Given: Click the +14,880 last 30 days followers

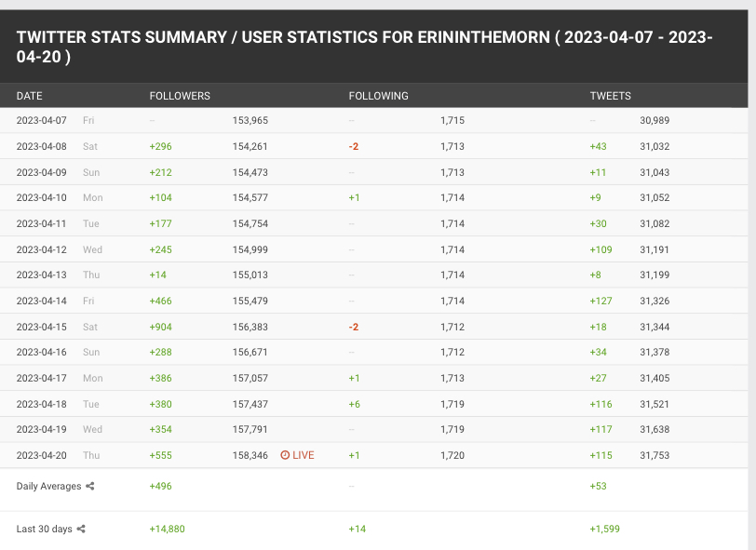Looking at the screenshot, I should coord(168,529).
